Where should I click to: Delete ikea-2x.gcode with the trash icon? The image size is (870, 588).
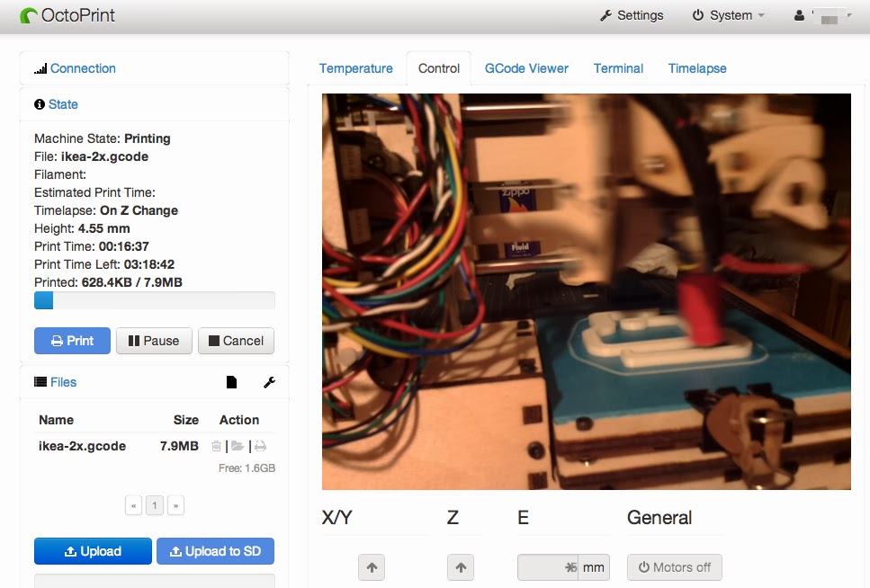click(x=216, y=446)
